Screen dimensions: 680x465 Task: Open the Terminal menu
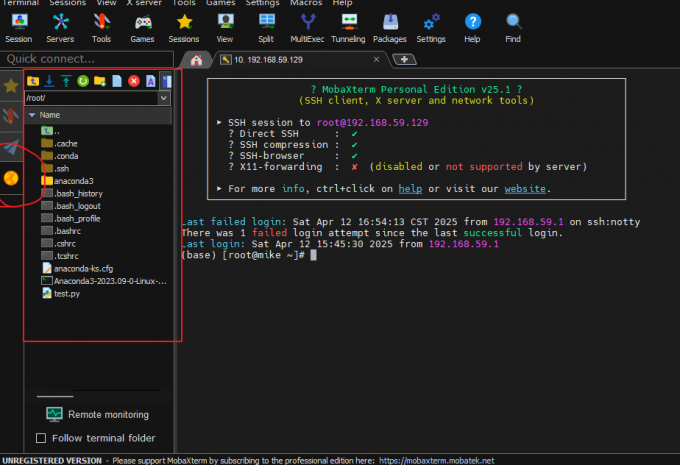pyautogui.click(x=20, y=3)
